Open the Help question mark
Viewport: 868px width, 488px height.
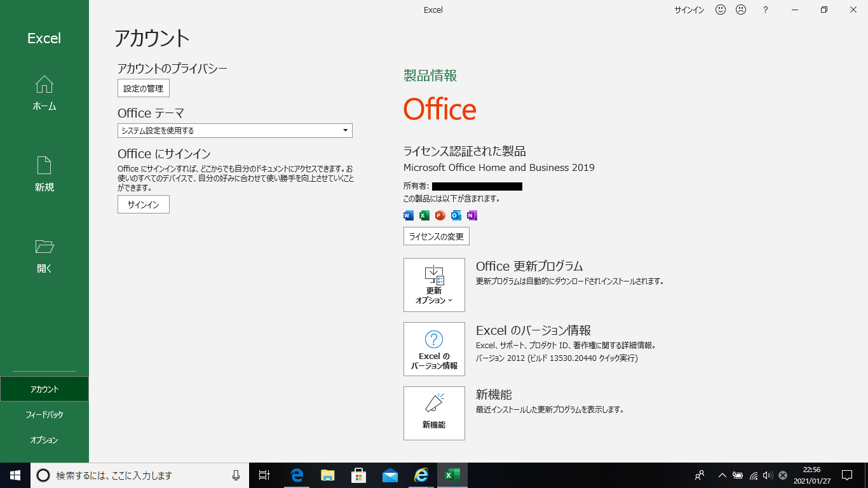[766, 10]
